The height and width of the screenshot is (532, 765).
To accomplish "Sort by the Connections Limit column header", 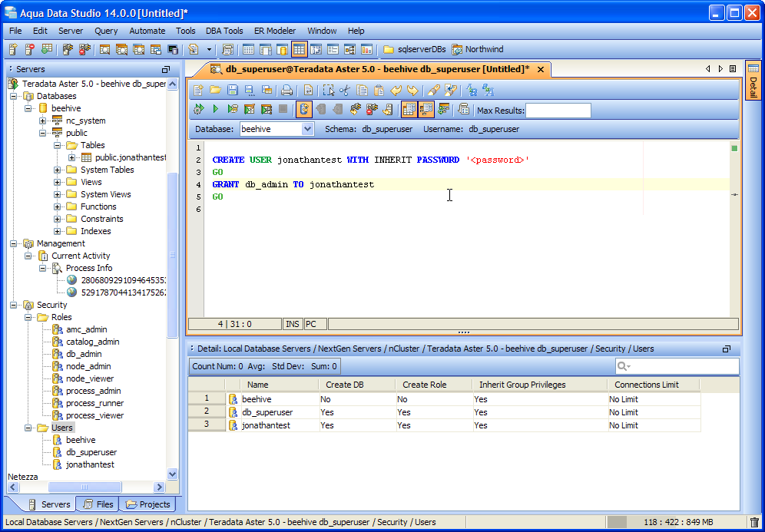I will point(654,385).
